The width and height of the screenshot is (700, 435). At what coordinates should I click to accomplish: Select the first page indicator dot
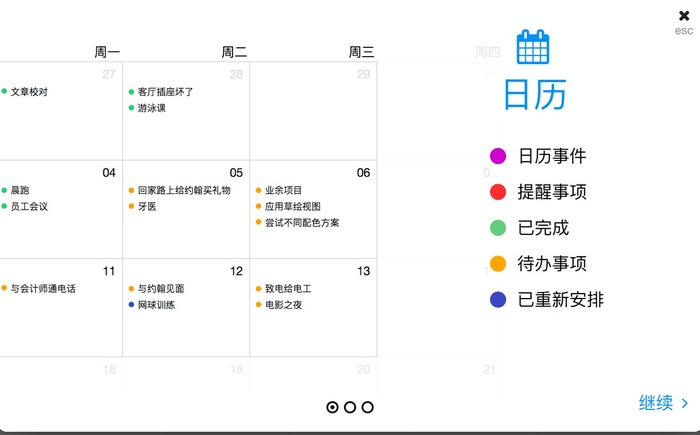pyautogui.click(x=332, y=407)
